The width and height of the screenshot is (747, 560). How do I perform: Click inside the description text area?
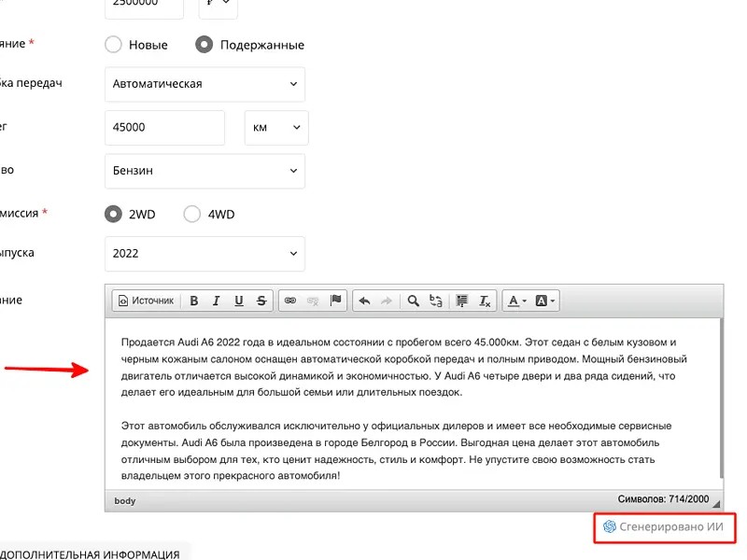click(x=413, y=404)
